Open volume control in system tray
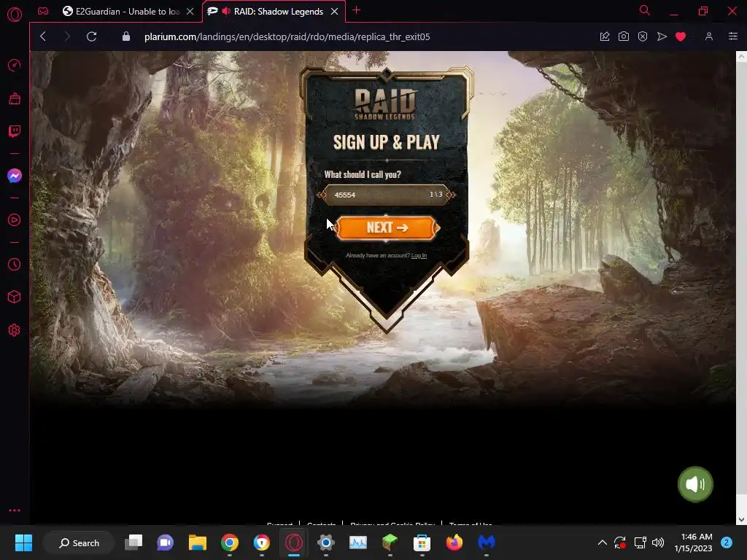Viewport: 747px width, 560px height. click(x=658, y=542)
